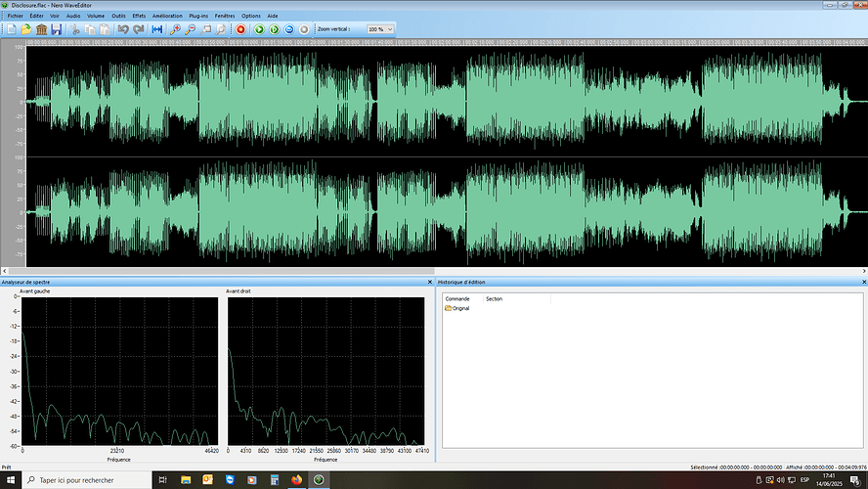868x489 pixels.
Task: Open the Zoom vertical 100 % dropdown
Action: tap(380, 29)
